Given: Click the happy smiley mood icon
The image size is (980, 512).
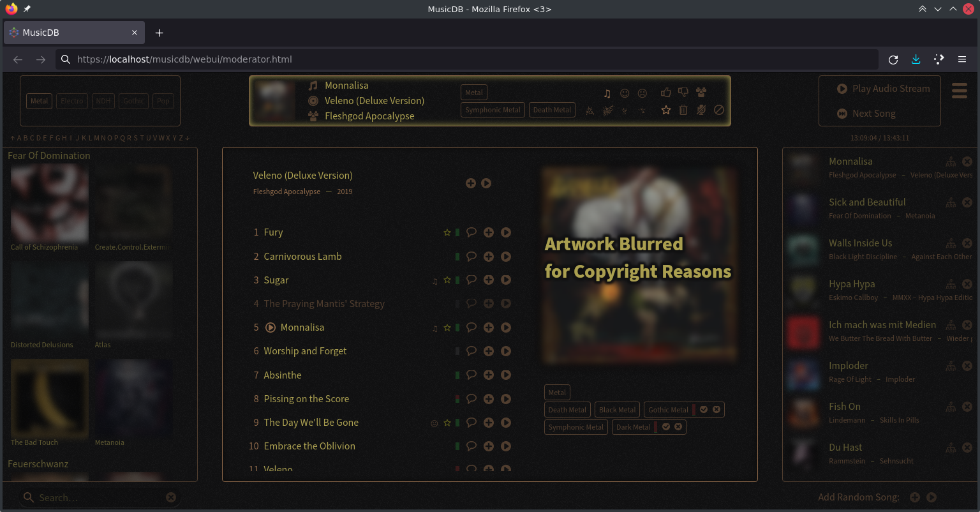Looking at the screenshot, I should [x=625, y=93].
